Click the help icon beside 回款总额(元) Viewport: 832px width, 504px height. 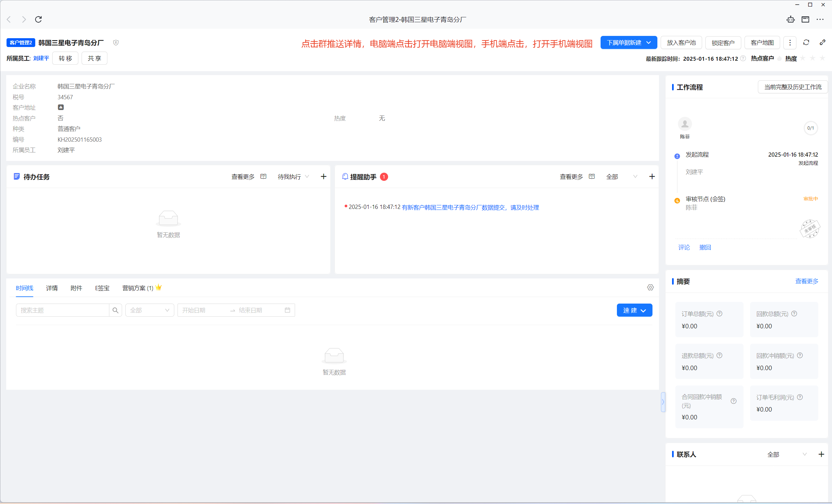coord(794,314)
